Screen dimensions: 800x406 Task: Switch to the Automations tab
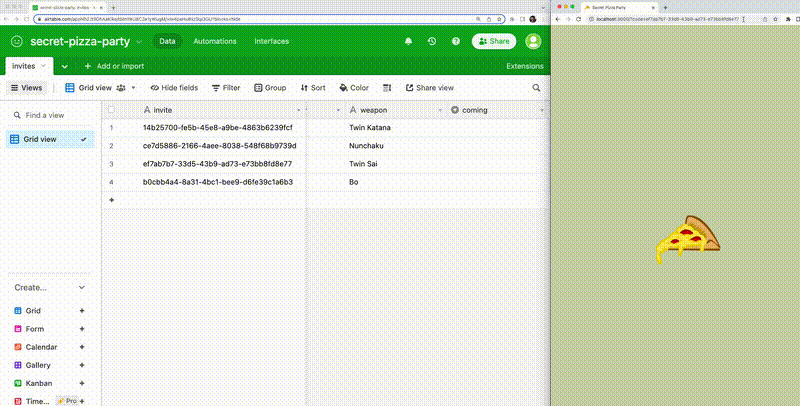(214, 41)
